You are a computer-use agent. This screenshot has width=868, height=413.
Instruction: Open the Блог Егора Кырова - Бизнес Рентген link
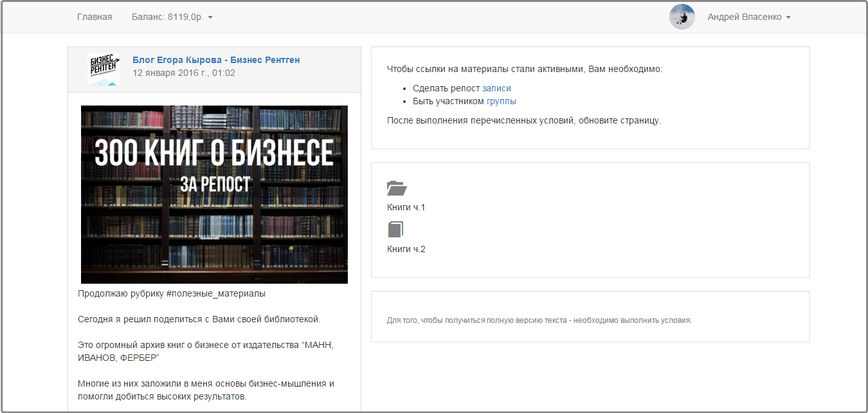(216, 60)
